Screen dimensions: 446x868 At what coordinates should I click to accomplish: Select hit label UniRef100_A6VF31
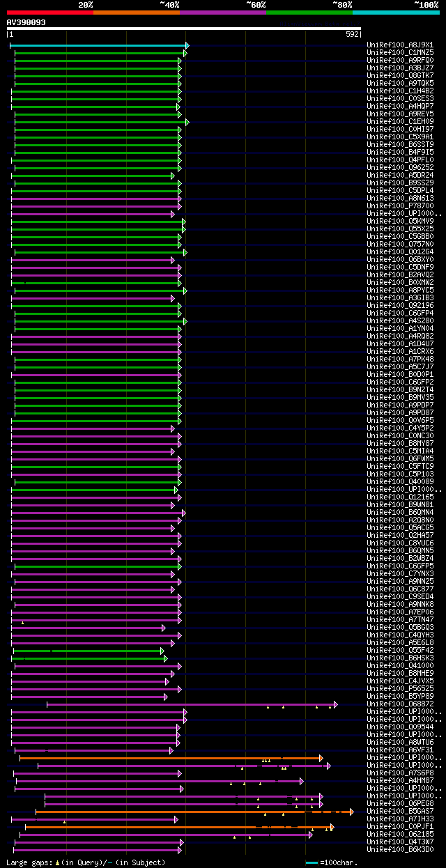tap(400, 750)
